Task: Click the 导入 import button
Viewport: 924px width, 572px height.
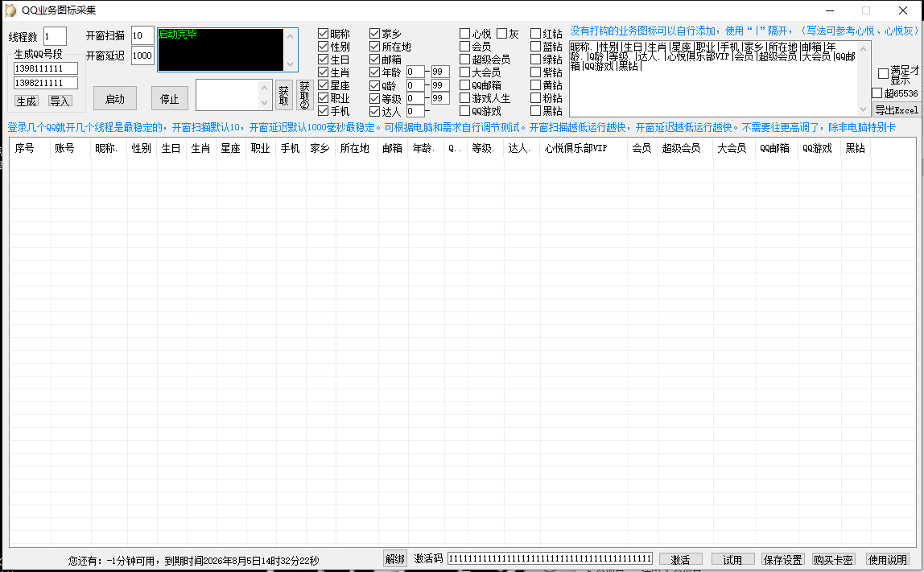Action: [60, 101]
